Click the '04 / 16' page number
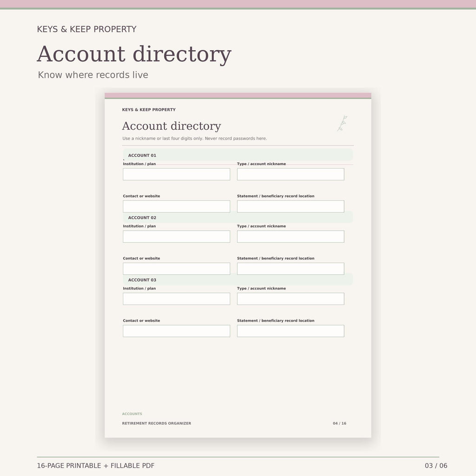The height and width of the screenshot is (476, 476). [339, 423]
